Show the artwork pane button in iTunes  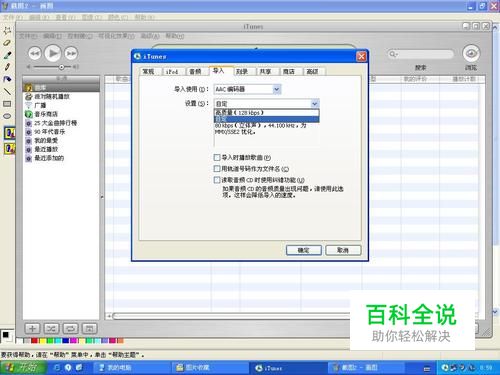pos(89,329)
